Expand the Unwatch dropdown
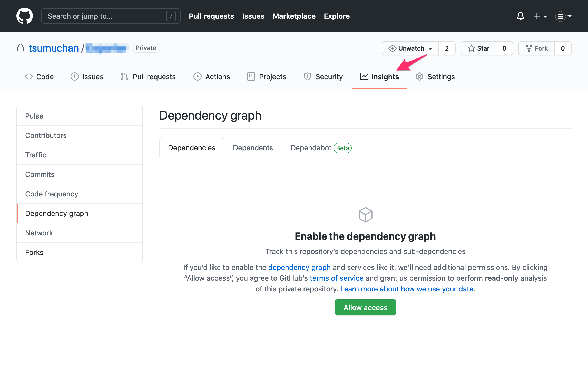Screen dimensions: 588x375 [410, 48]
